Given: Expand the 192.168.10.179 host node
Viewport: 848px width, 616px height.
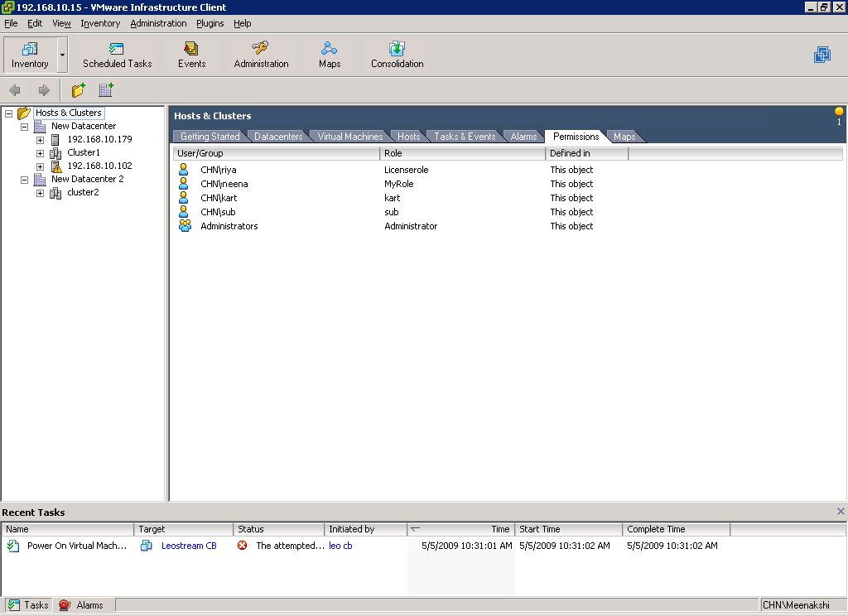Looking at the screenshot, I should click(x=40, y=140).
